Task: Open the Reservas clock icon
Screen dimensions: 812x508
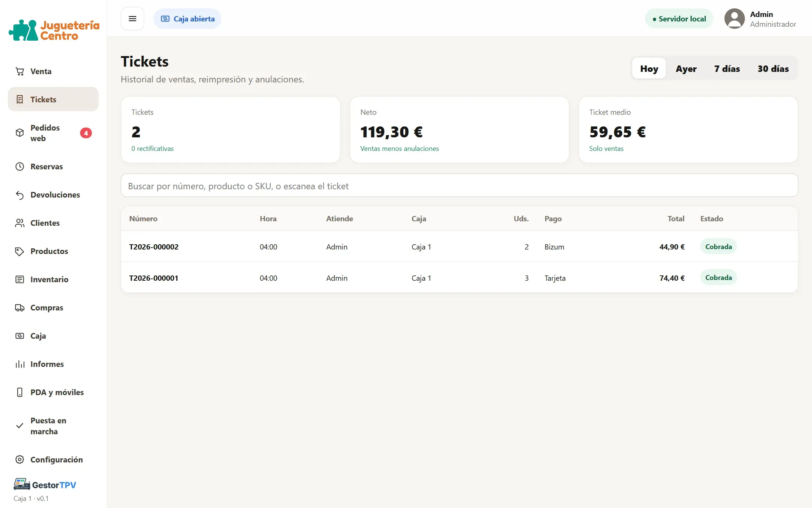Action: point(20,167)
